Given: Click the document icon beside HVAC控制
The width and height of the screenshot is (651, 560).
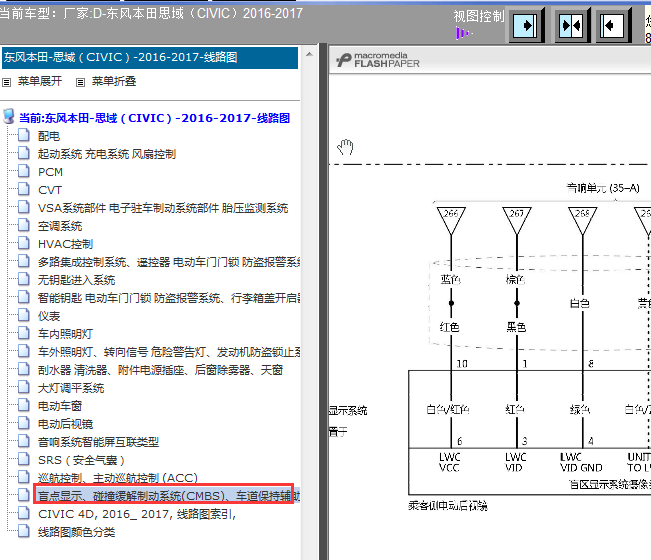Looking at the screenshot, I should 24,243.
